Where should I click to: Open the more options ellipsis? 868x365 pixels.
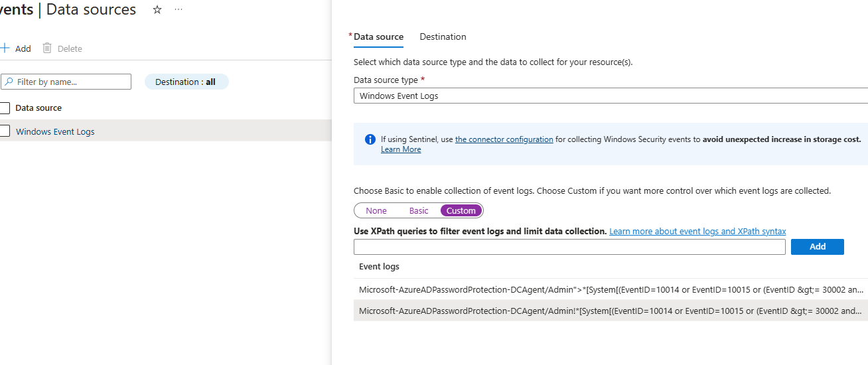click(178, 10)
